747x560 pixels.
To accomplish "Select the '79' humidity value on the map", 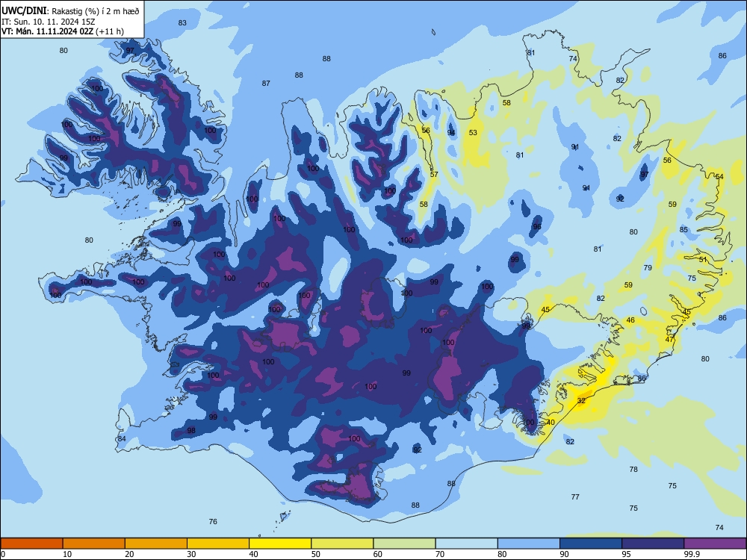I will [648, 268].
